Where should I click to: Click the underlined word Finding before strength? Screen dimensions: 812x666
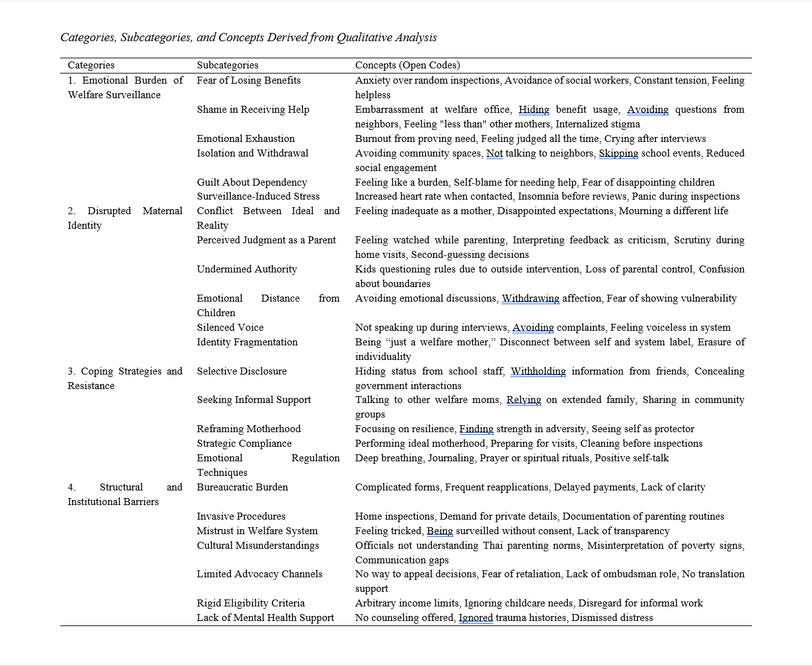(x=476, y=429)
